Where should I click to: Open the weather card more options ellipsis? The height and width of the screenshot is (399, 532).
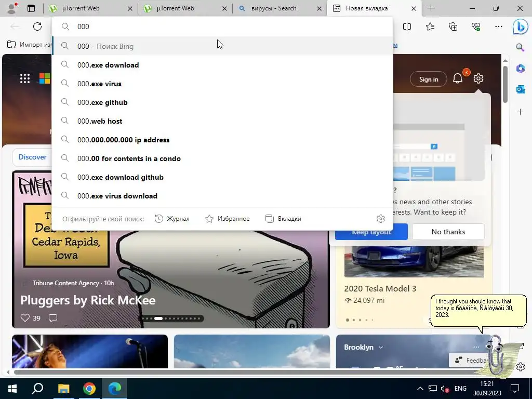(476, 347)
